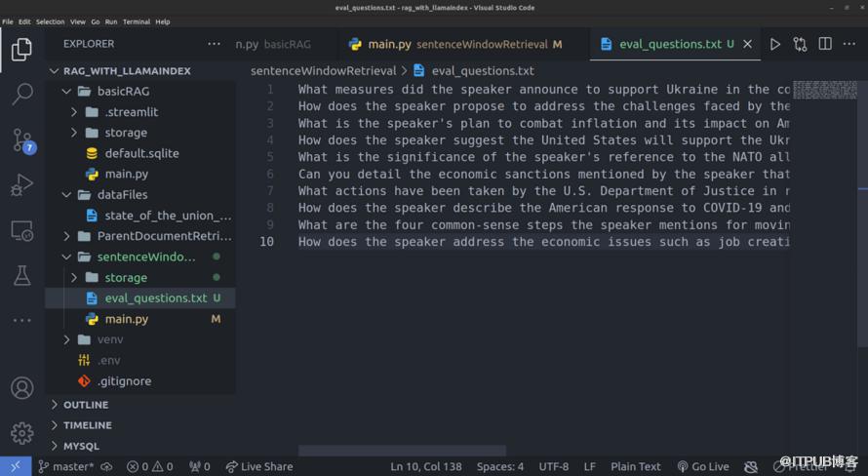
Task: Open the Terminal menu
Action: (x=136, y=21)
